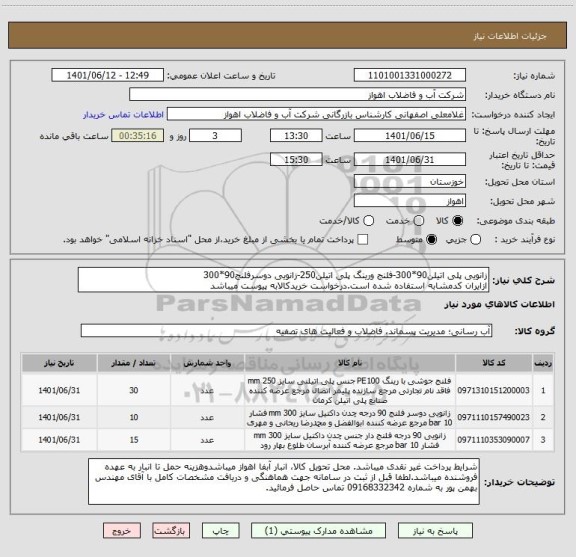
Task: Click the بازگشت back button
Action: pyautogui.click(x=171, y=531)
